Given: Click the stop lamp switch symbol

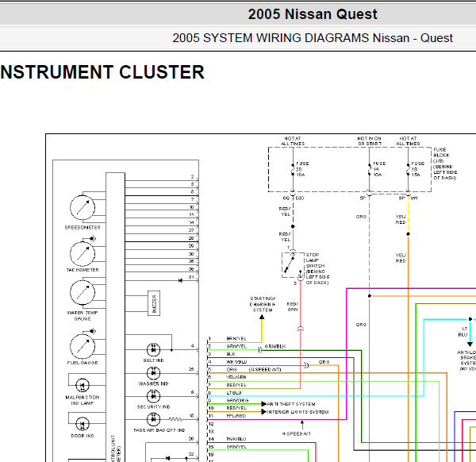Looking at the screenshot, I should pyautogui.click(x=293, y=265).
